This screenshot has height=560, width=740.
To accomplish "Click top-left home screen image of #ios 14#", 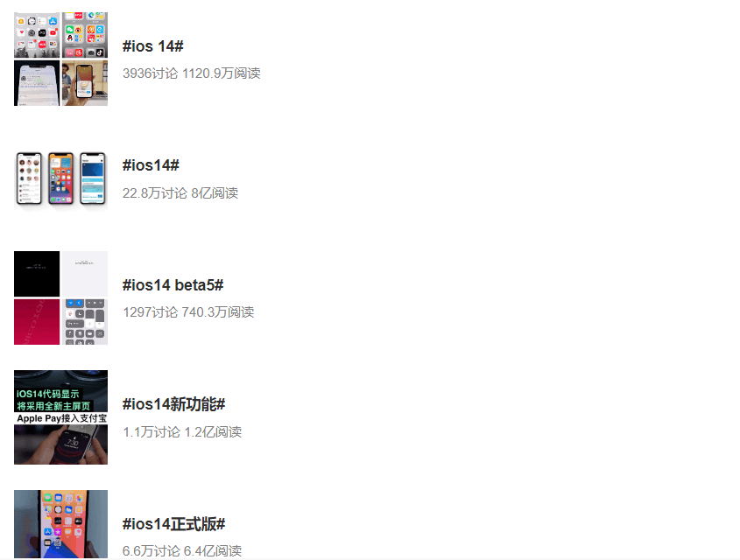I will tap(37, 35).
